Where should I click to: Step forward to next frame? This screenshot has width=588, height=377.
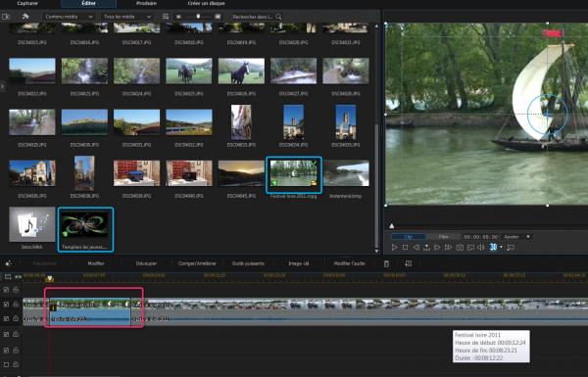pyautogui.click(x=437, y=248)
